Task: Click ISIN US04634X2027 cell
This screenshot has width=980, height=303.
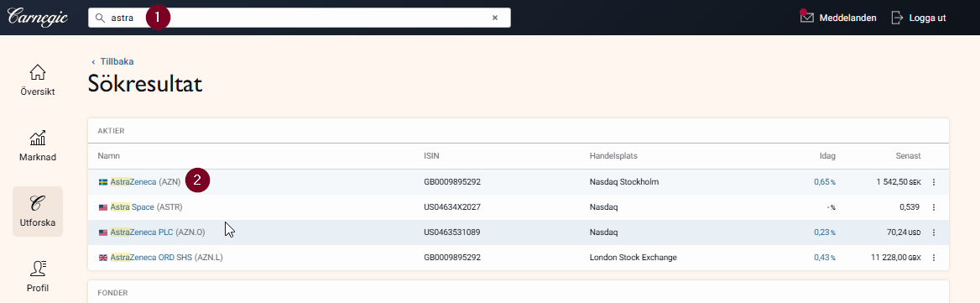Action: 452,206
